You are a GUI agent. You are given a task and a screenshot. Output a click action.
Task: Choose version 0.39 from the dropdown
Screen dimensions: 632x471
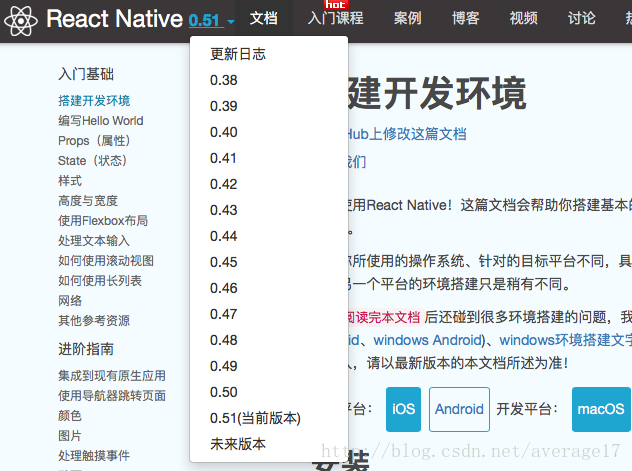tap(224, 106)
